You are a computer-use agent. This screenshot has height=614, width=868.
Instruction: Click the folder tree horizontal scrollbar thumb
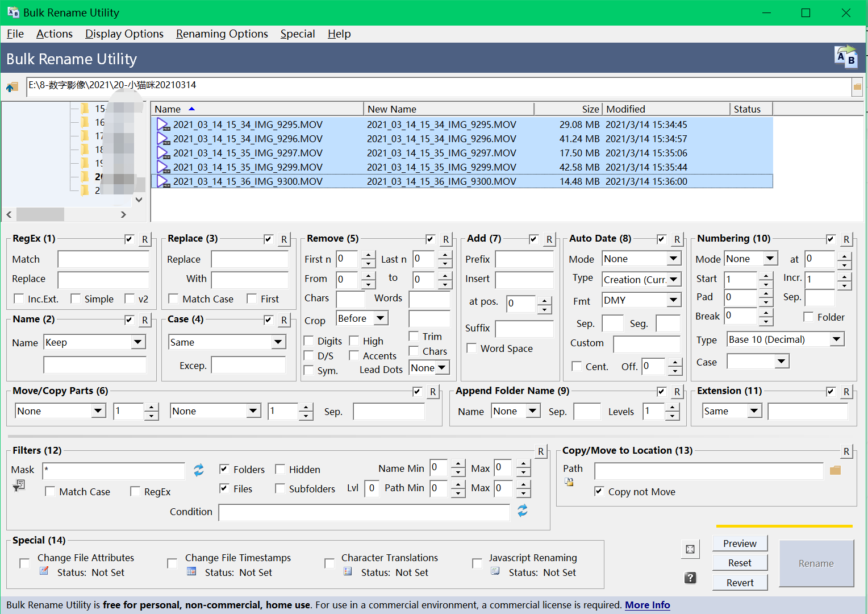tap(40, 214)
